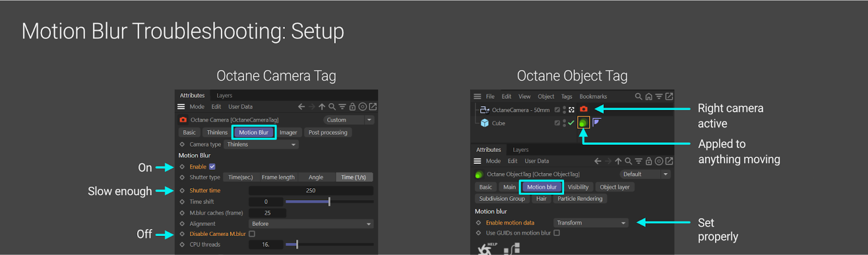Click the lock icon in camera Attributes panel
This screenshot has height=255, width=868.
pyautogui.click(x=352, y=107)
